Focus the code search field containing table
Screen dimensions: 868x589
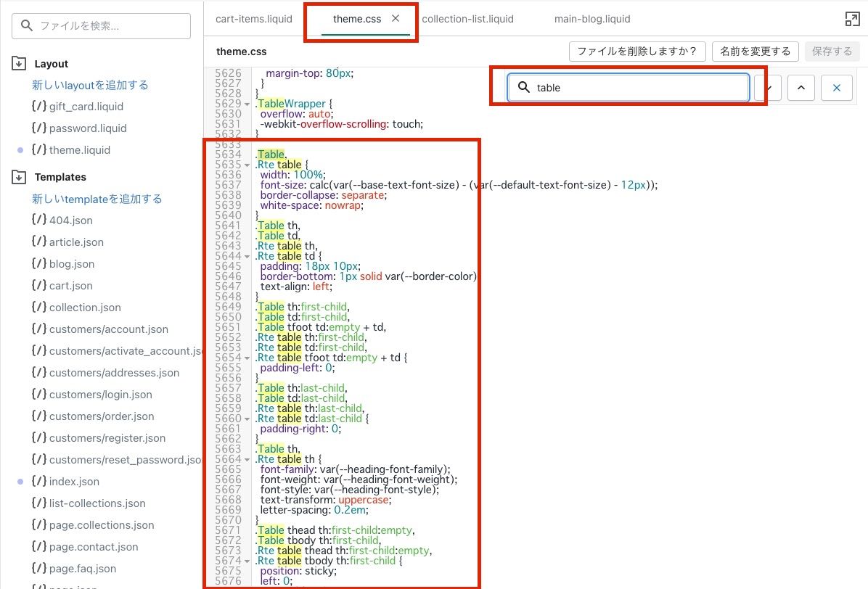pos(629,87)
